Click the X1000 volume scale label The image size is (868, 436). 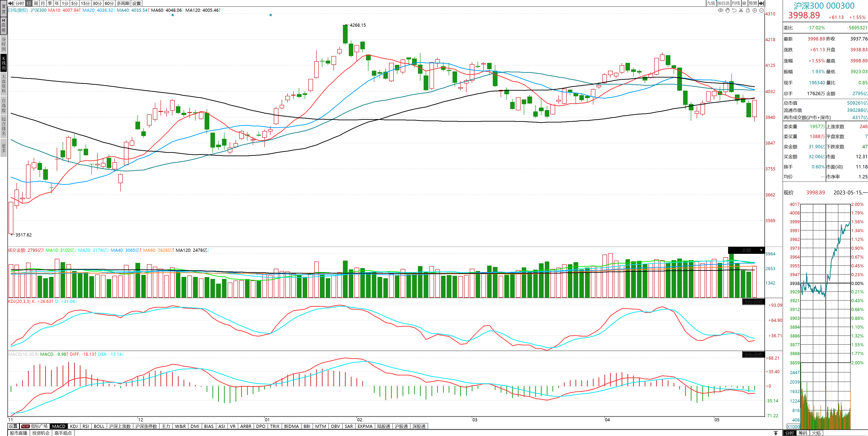pyautogui.click(x=793, y=427)
